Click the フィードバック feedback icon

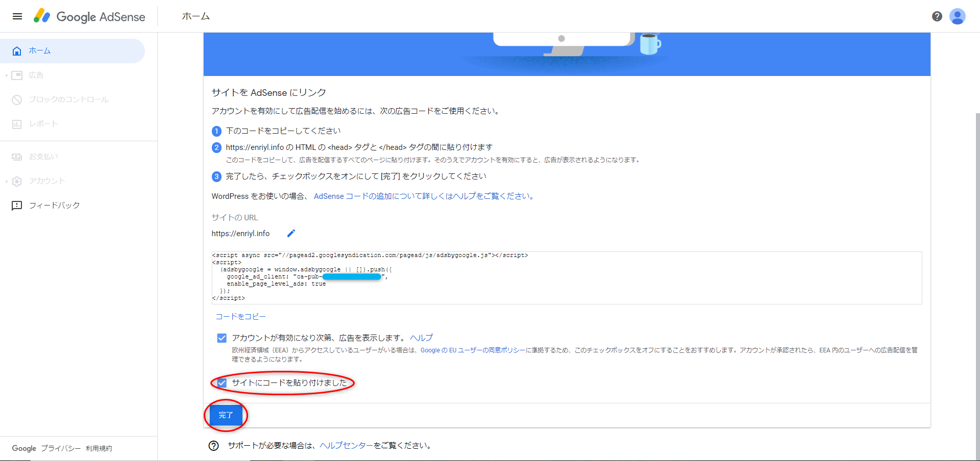pos(17,206)
